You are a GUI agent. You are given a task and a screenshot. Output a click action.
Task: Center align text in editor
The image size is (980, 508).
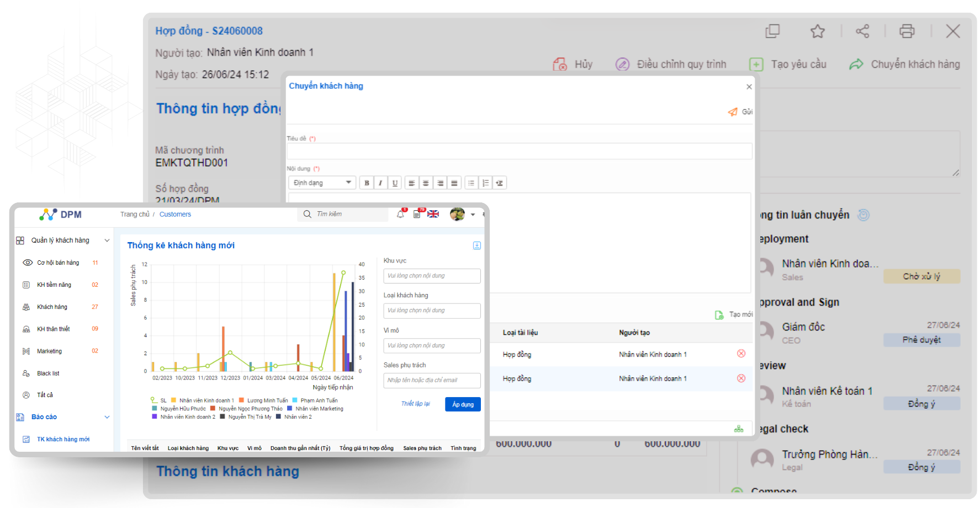[426, 183]
